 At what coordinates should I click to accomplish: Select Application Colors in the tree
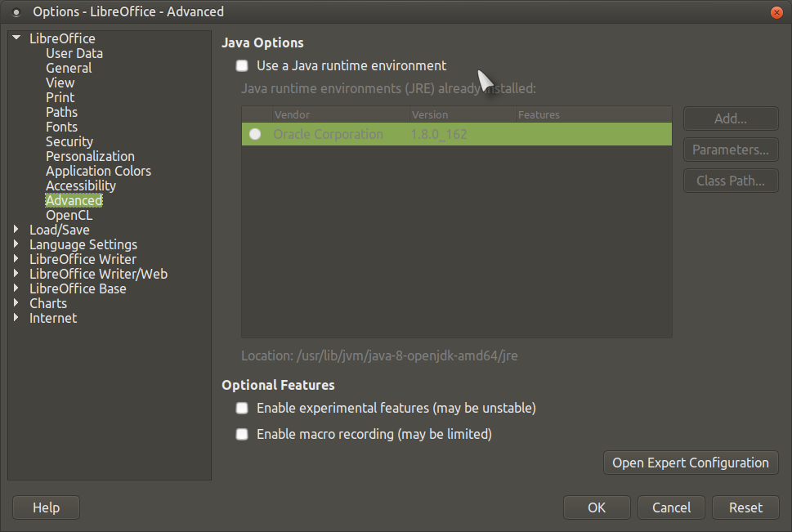(x=98, y=171)
